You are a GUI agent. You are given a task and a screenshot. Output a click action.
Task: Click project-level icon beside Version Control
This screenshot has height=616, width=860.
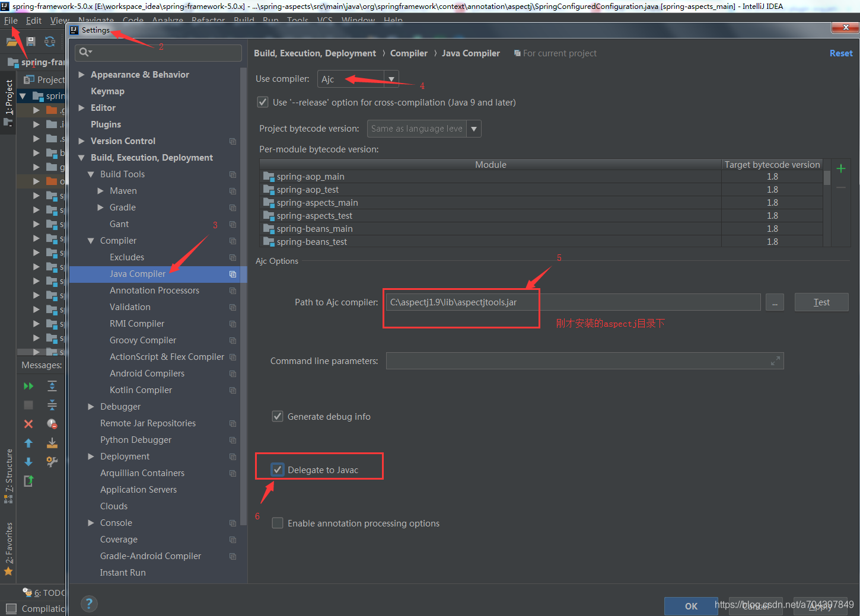click(232, 141)
